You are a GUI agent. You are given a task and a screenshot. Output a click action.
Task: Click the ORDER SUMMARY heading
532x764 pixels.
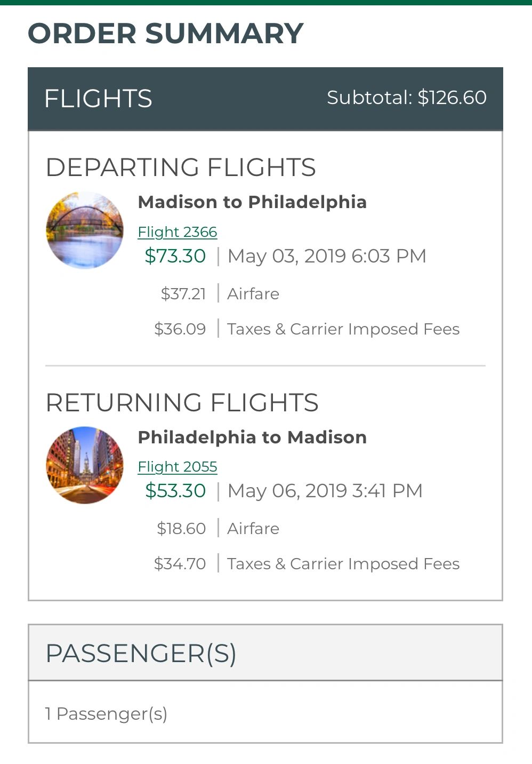click(165, 34)
